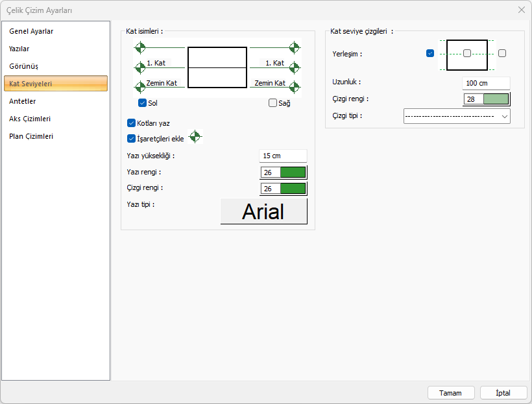Switch to the Antetler section

(23, 101)
